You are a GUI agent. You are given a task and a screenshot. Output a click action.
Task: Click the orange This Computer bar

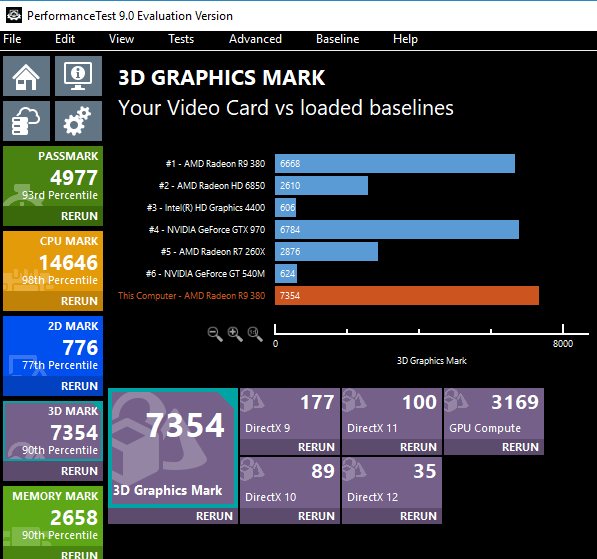click(x=407, y=295)
